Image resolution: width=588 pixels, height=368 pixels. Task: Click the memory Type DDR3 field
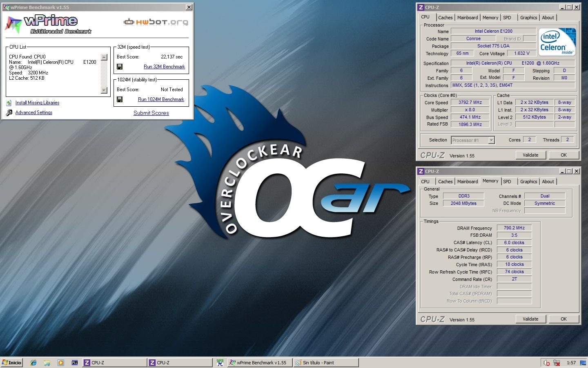pyautogui.click(x=463, y=196)
